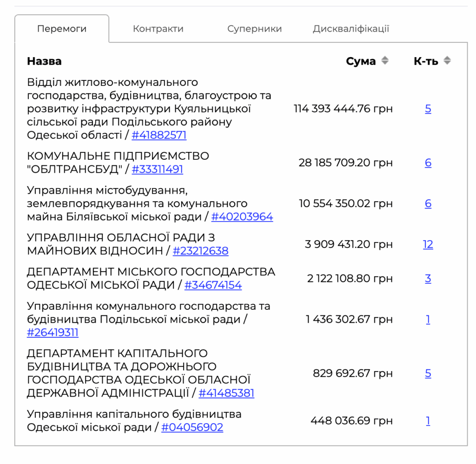Click count 6 in the ОБЛТРАНСБУД row

(428, 163)
